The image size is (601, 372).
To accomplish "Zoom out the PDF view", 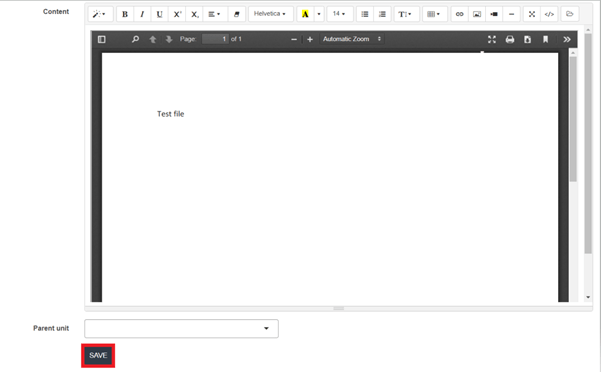I will pyautogui.click(x=294, y=39).
